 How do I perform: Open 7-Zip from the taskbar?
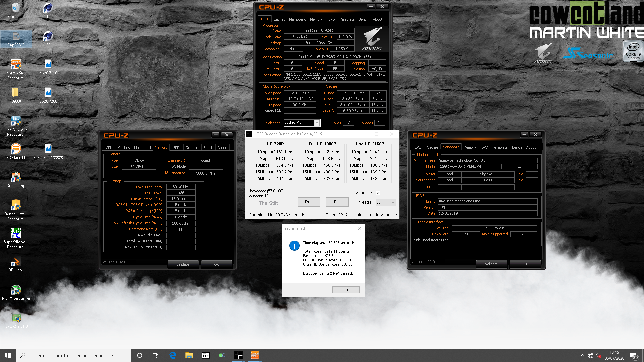(206, 355)
